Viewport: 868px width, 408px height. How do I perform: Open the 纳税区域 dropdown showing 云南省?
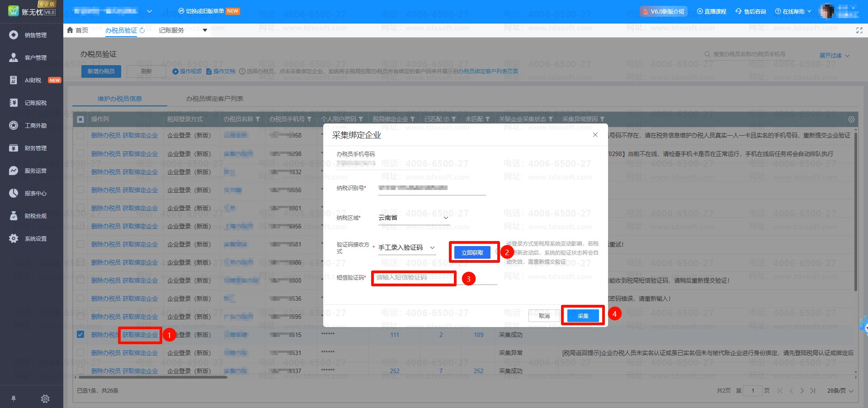[x=413, y=218]
